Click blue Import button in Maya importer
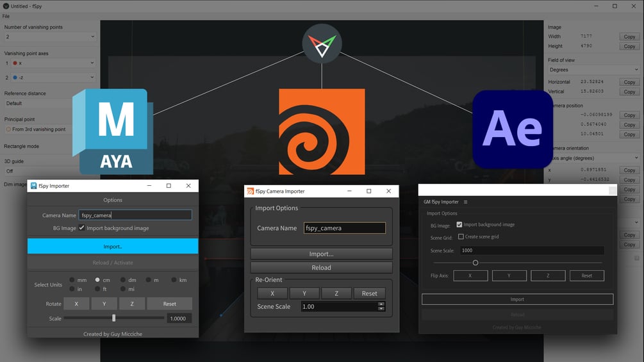Screen dimensions: 644x362 click(113, 246)
